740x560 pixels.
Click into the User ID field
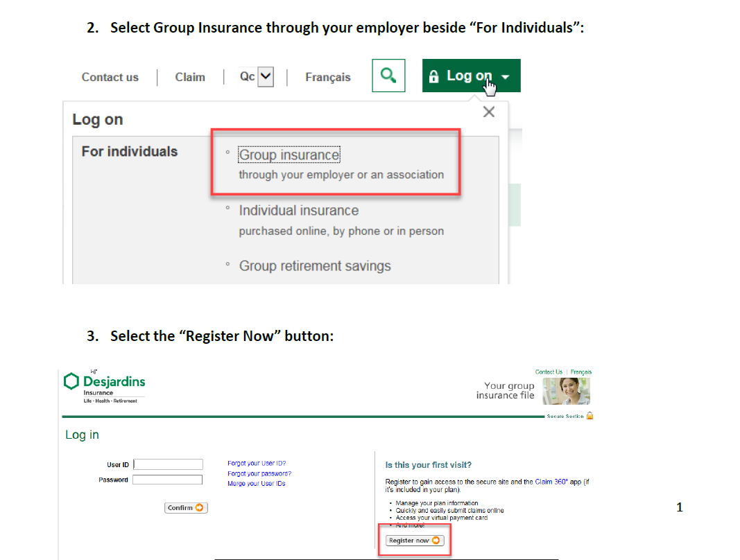tap(169, 464)
